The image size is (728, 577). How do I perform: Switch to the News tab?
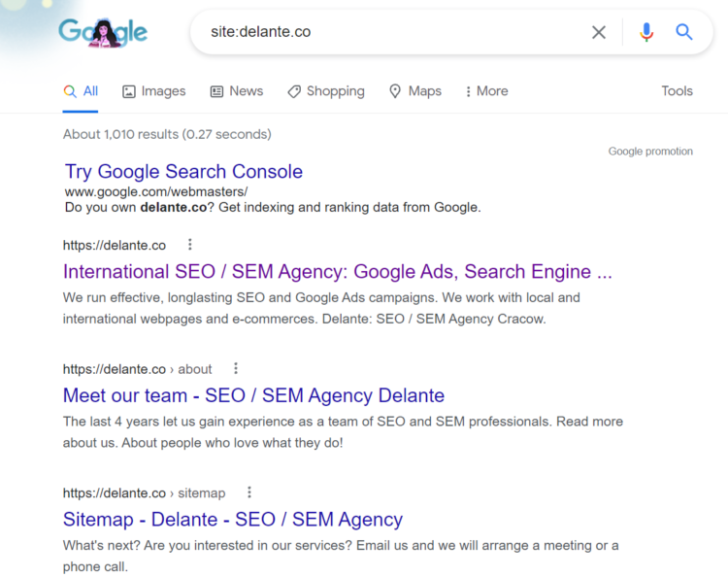point(236,91)
